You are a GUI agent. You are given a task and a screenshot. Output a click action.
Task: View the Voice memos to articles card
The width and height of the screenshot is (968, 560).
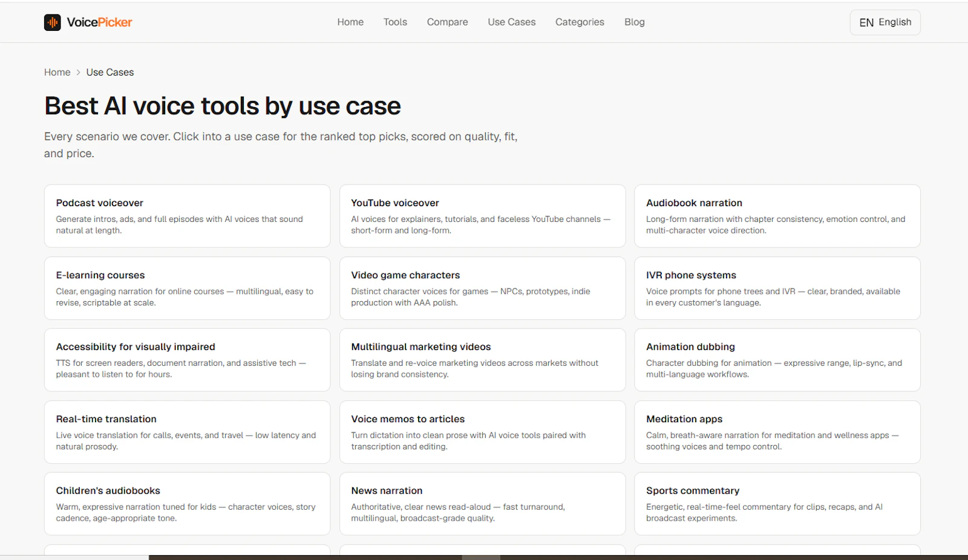coord(482,432)
